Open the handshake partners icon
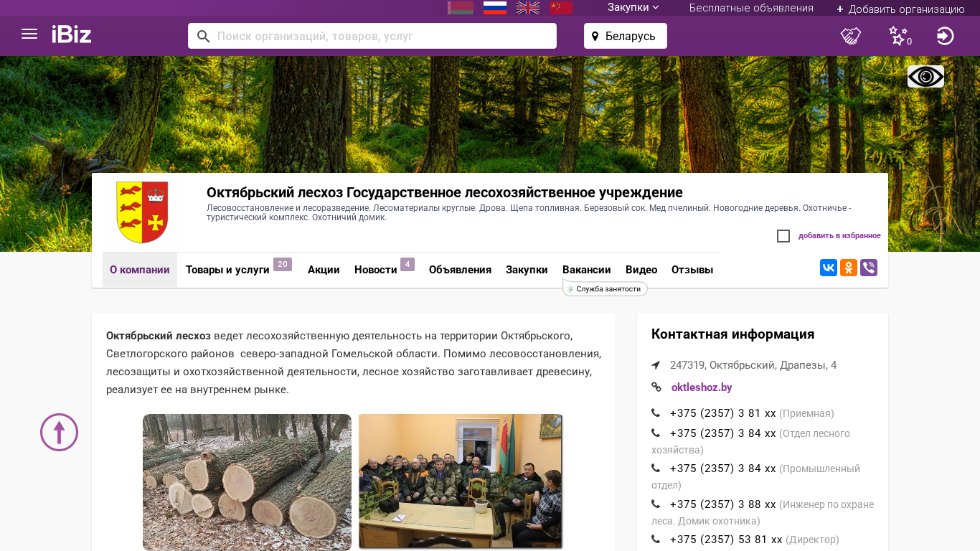 click(x=851, y=36)
